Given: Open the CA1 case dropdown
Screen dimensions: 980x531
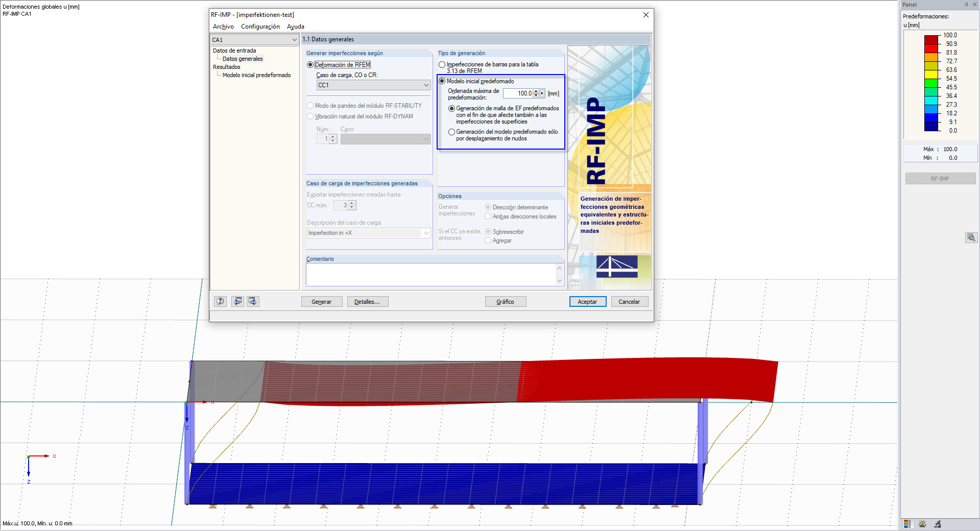Looking at the screenshot, I should point(254,40).
